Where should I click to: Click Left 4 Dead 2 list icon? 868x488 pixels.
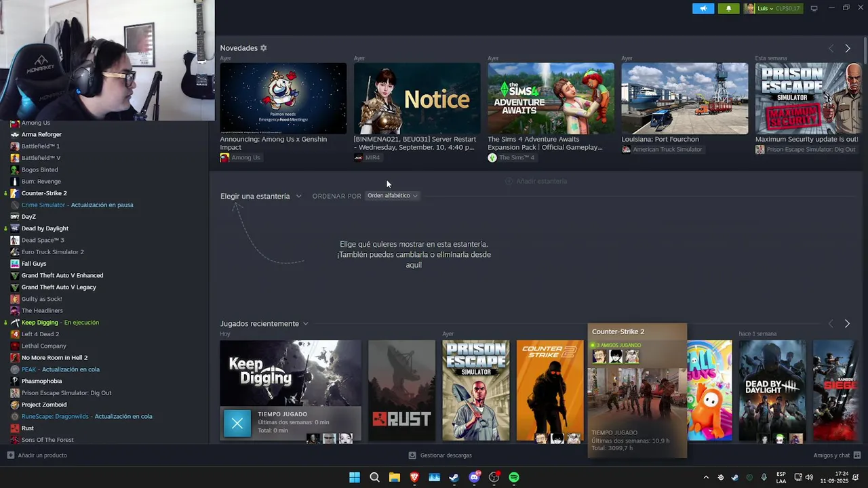(15, 334)
